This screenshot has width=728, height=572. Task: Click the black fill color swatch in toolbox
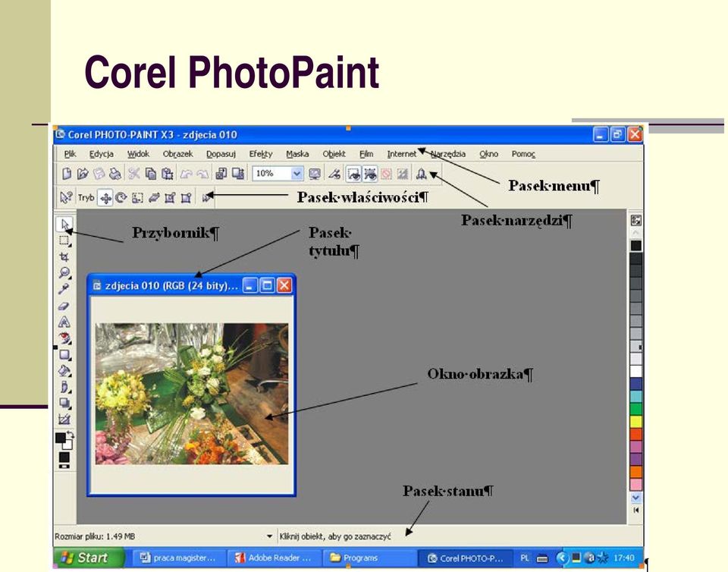[64, 457]
